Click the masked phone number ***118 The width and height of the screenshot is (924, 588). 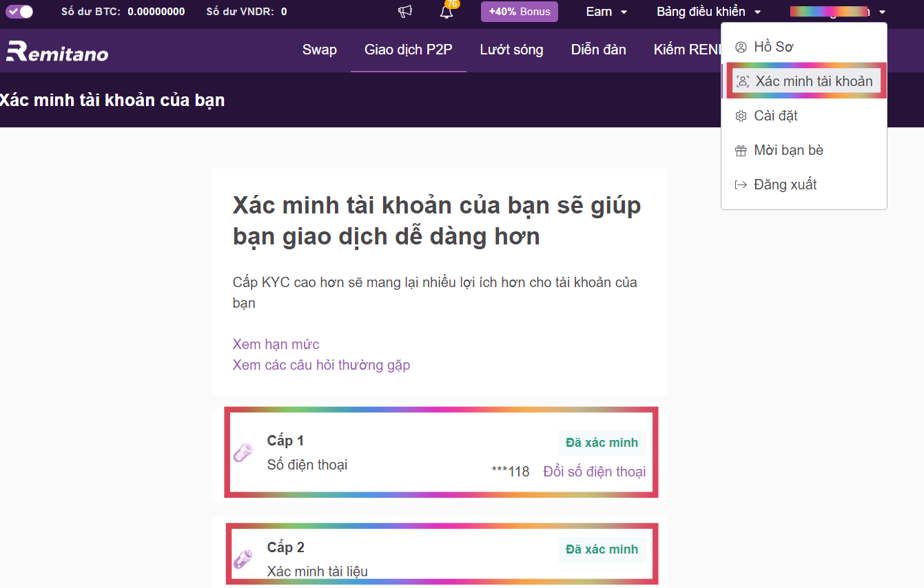(x=511, y=472)
